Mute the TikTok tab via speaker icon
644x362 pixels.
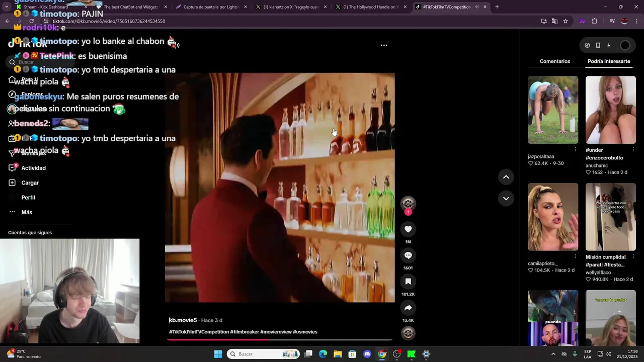click(x=476, y=7)
